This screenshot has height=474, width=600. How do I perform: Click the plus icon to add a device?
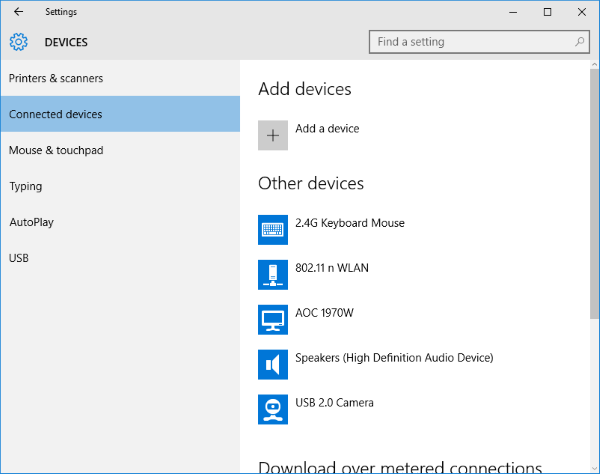tap(273, 136)
